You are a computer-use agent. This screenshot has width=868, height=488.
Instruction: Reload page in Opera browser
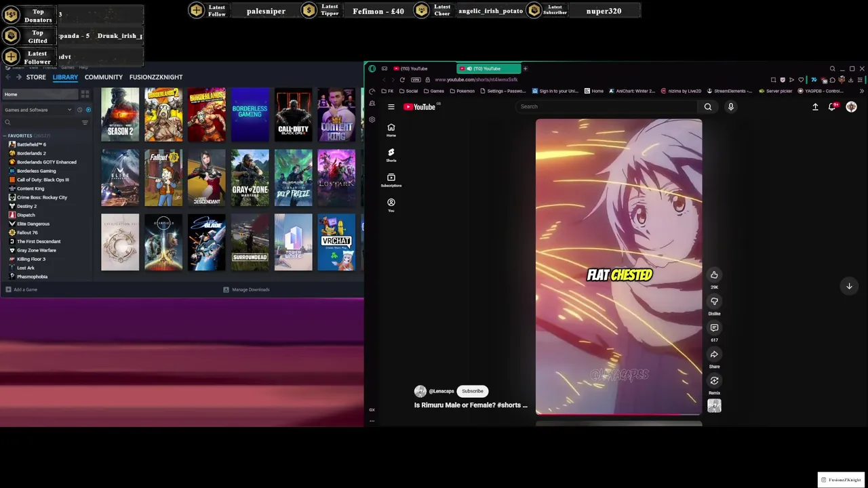pyautogui.click(x=402, y=79)
